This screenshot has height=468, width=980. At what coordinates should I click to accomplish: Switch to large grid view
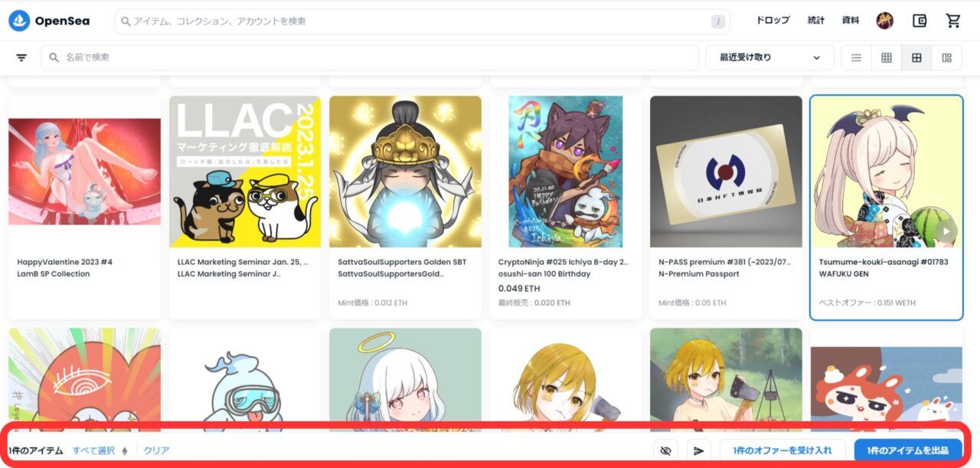[916, 57]
